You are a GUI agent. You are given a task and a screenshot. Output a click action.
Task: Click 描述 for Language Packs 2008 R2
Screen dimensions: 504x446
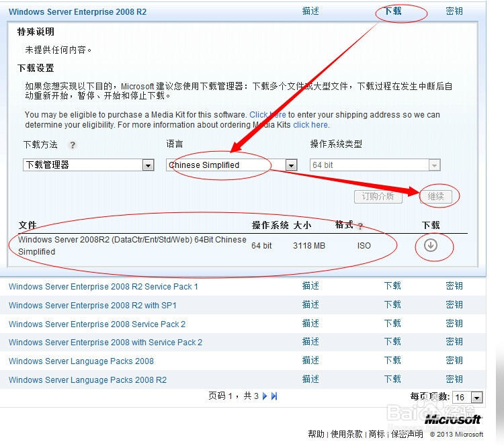pyautogui.click(x=310, y=379)
